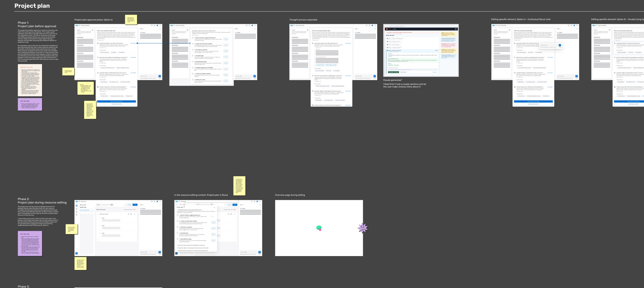Expand 'Visualize results' row in the flyout

coord(192,251)
